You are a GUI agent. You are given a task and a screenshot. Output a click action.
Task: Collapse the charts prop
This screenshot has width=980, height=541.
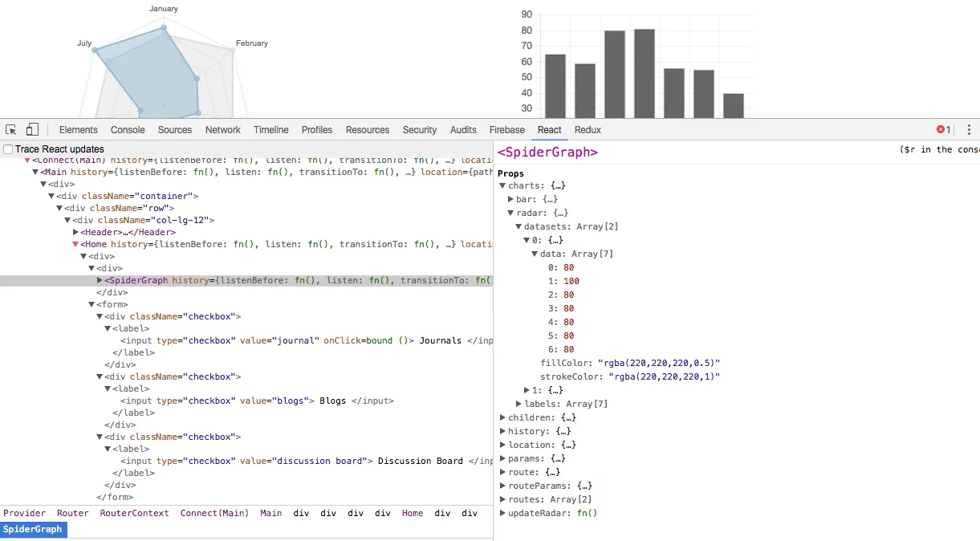click(502, 185)
